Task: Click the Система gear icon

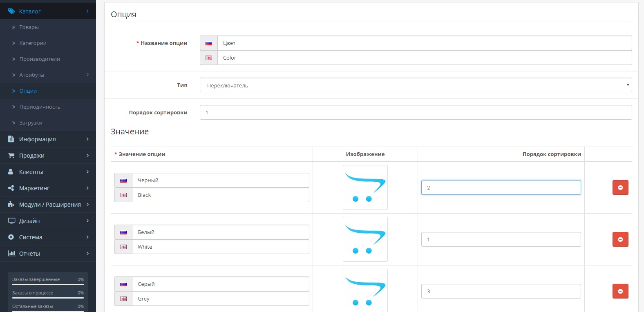Action: 11,237
